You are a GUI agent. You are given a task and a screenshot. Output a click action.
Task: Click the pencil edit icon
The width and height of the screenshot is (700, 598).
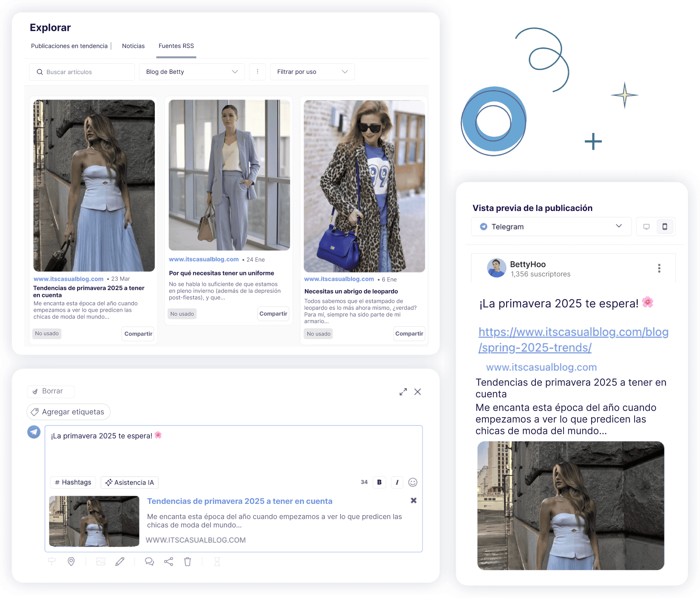click(120, 562)
